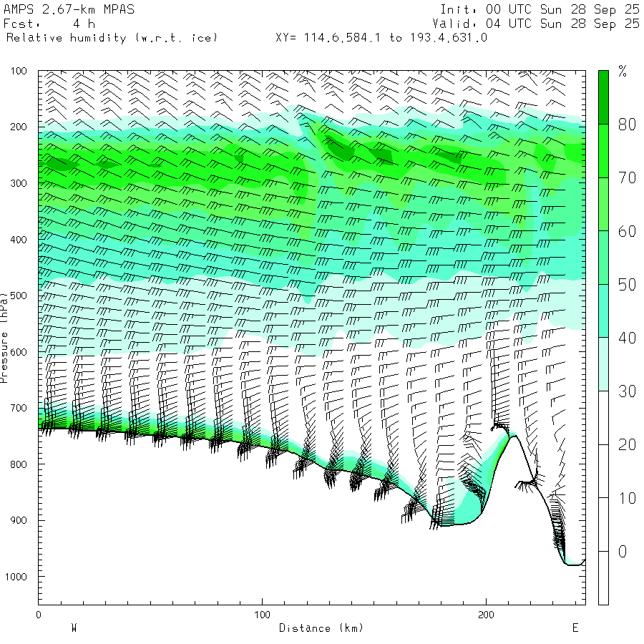644x644 pixels.
Task: Click the 'Init: 00 UTC Sun 28 Sep 25' line
Action: pyautogui.click(x=540, y=9)
